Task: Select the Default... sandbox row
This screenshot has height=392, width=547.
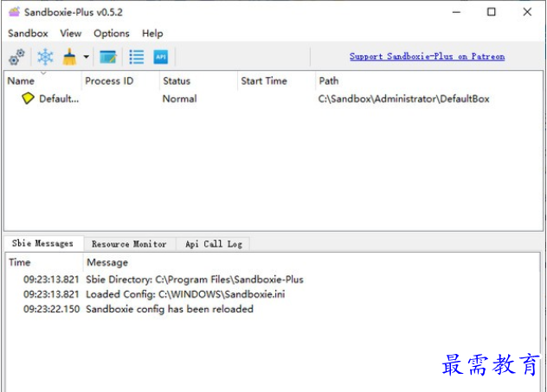Action: (273, 99)
